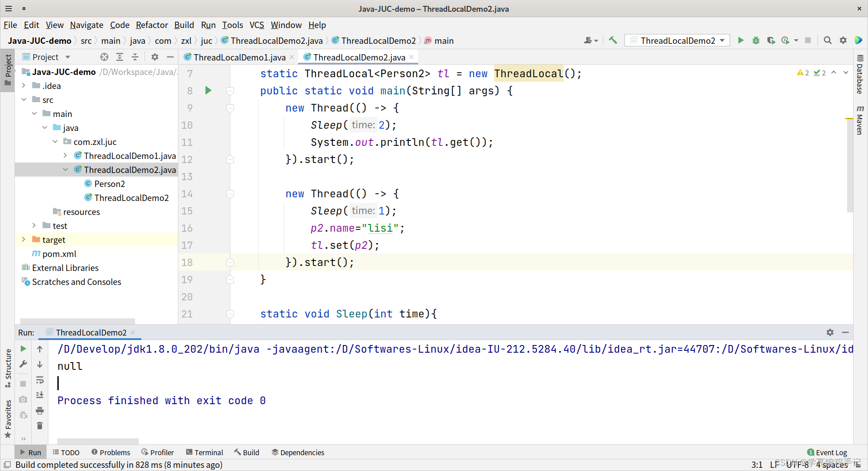Viewport: 868px width, 471px height.
Task: Hide the Run tool window
Action: point(845,332)
